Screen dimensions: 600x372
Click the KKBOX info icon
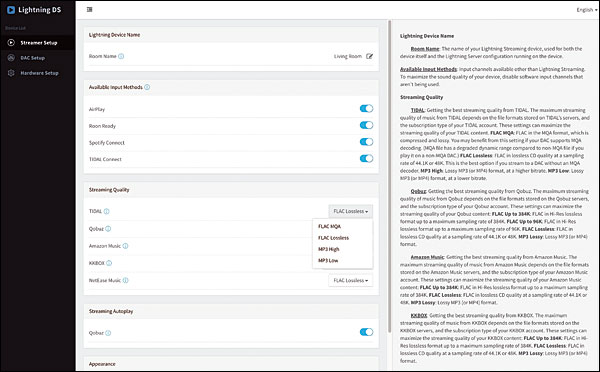click(109, 263)
